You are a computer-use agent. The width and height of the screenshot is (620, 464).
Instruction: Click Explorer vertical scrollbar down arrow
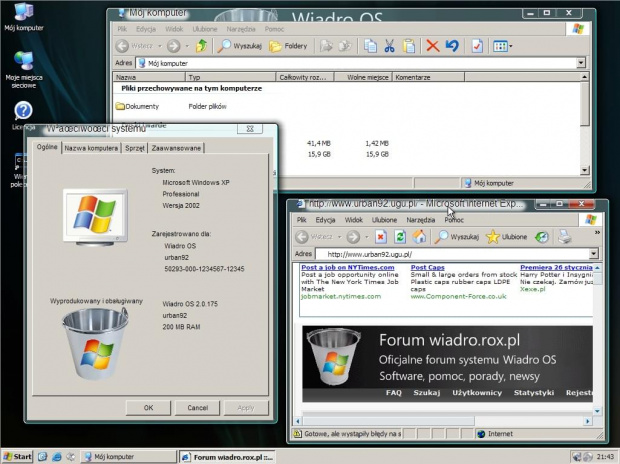[x=584, y=170]
